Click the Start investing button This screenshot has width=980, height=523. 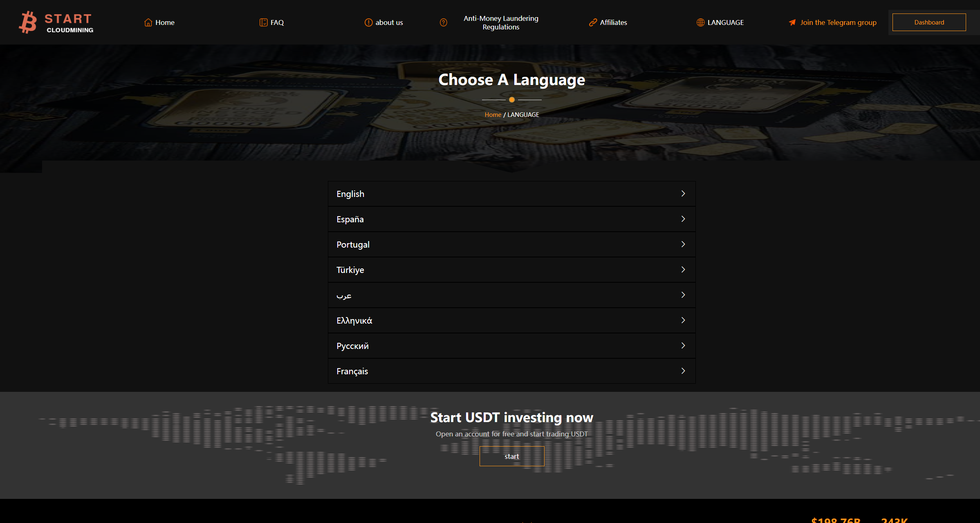point(511,456)
